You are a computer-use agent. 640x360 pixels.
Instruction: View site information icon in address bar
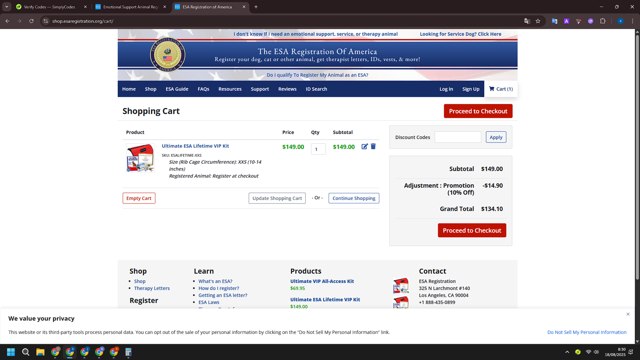(46, 21)
